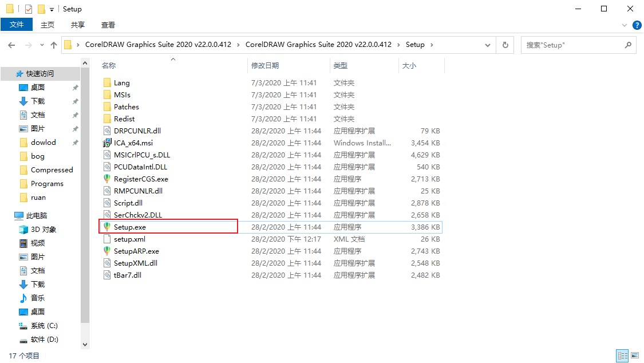This screenshot has width=644, height=363.
Task: Click the properties quick access toolbar icon
Action: [x=29, y=9]
